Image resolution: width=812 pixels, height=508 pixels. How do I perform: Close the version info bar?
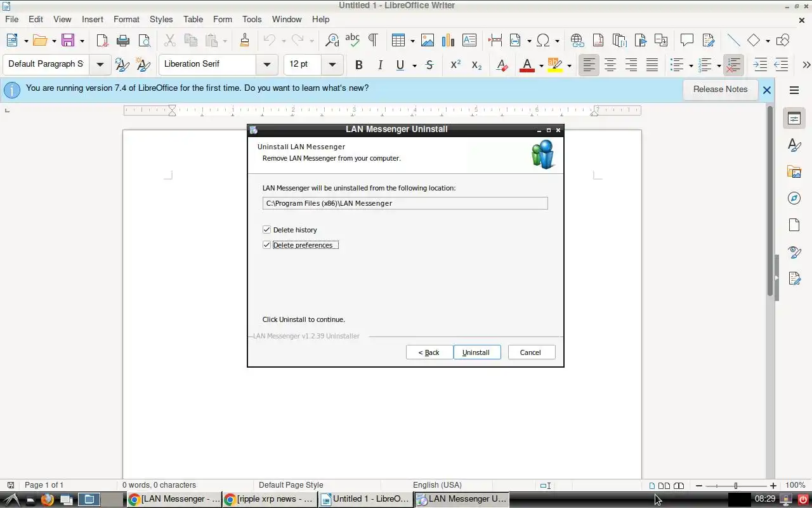coord(766,90)
